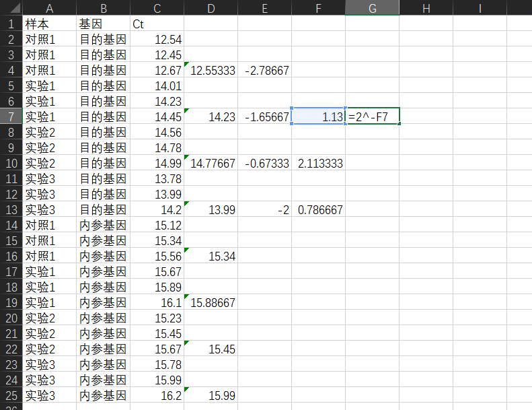This screenshot has height=410, width=532.
Task: Select the "Ct" header cell
Action: [157, 24]
